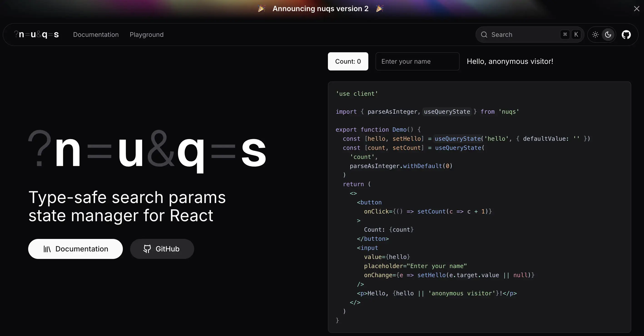
Task: Click the 'use client' code line
Action: coord(357,94)
